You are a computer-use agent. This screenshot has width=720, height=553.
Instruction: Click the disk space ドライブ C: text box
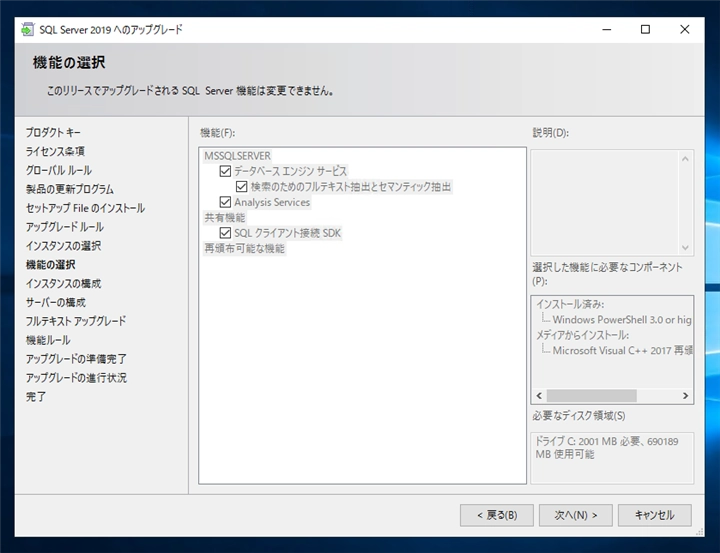coord(612,457)
